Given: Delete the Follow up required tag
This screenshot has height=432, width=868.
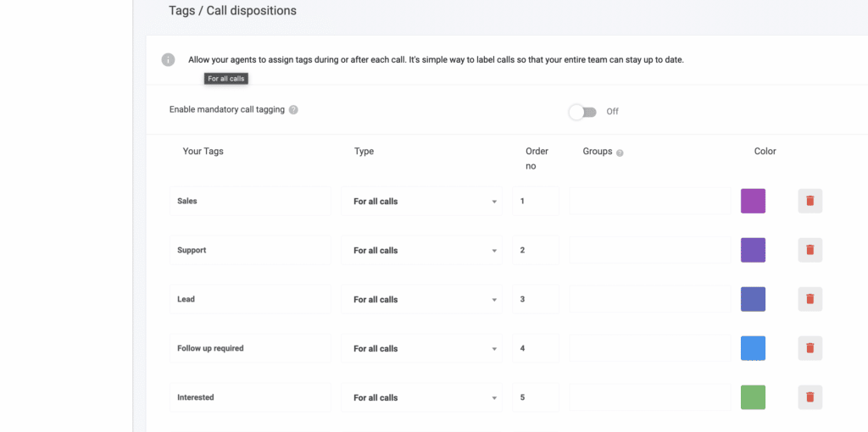Looking at the screenshot, I should [810, 348].
